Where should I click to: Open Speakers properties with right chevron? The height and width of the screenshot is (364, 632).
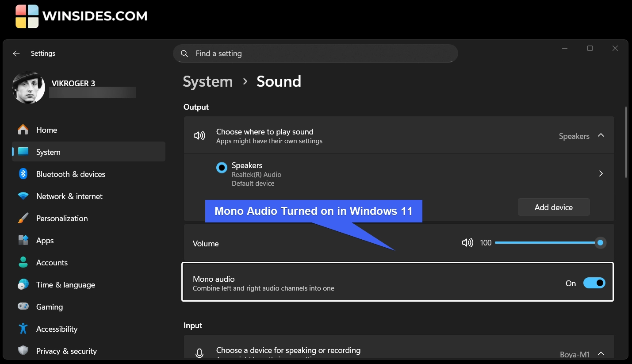point(601,174)
